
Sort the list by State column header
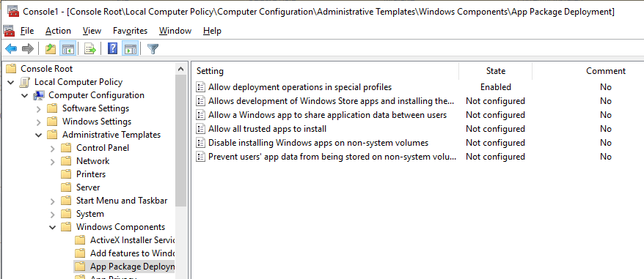point(495,71)
